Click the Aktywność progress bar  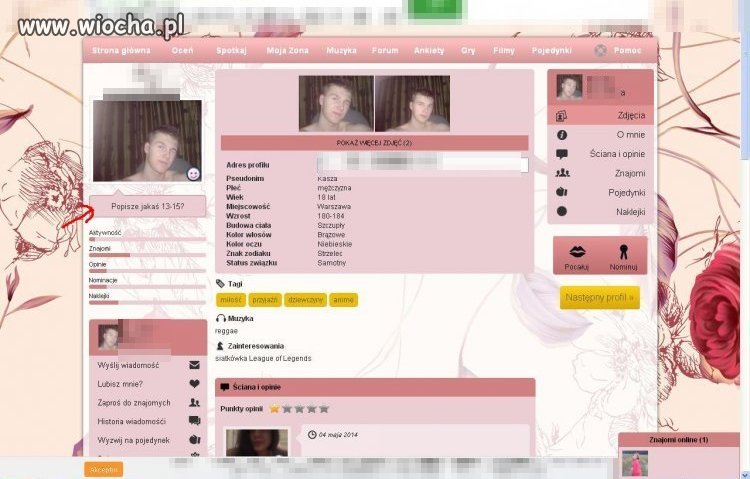tap(147, 239)
